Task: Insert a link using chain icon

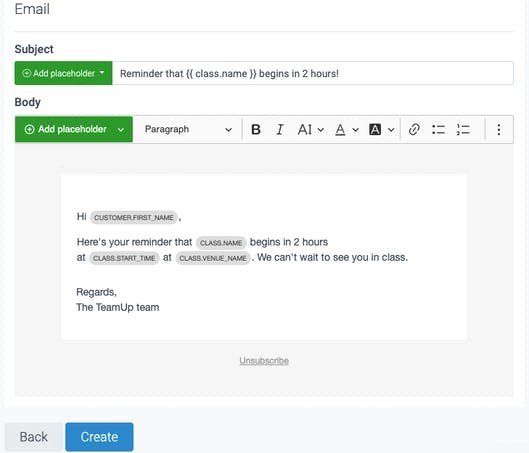Action: click(x=414, y=130)
